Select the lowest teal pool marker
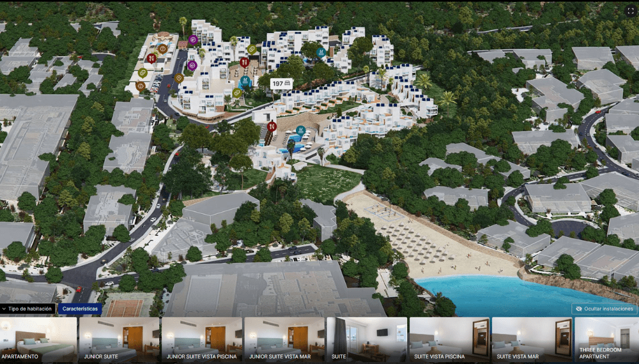This screenshot has width=639, height=364. [301, 130]
